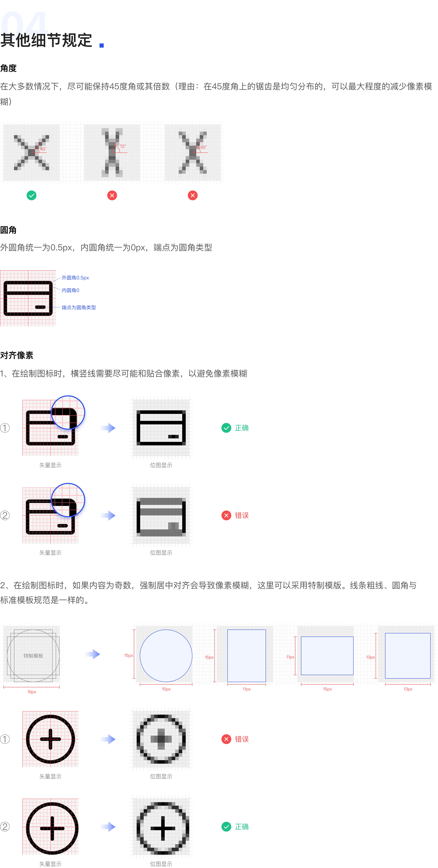
Task: Click the red X under 60° example
Action: (x=192, y=195)
